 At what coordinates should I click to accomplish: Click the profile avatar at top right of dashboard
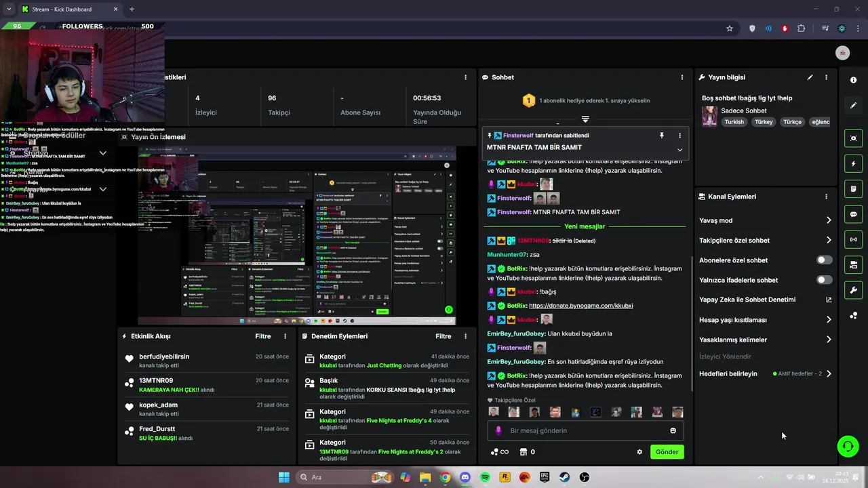point(842,53)
